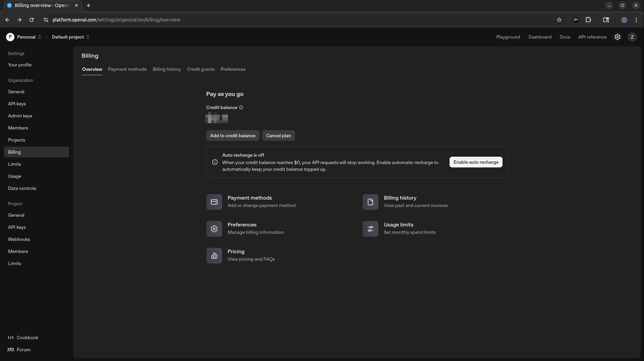Screen dimensions: 644x361
Task: Open Webhooks page
Action: 37,239
